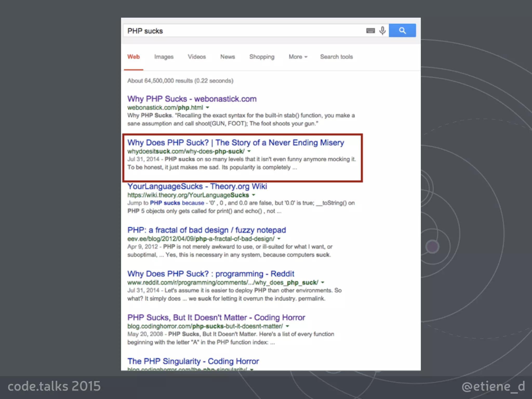The height and width of the screenshot is (399, 532).
Task: Switch to the Images tab
Action: tap(164, 57)
